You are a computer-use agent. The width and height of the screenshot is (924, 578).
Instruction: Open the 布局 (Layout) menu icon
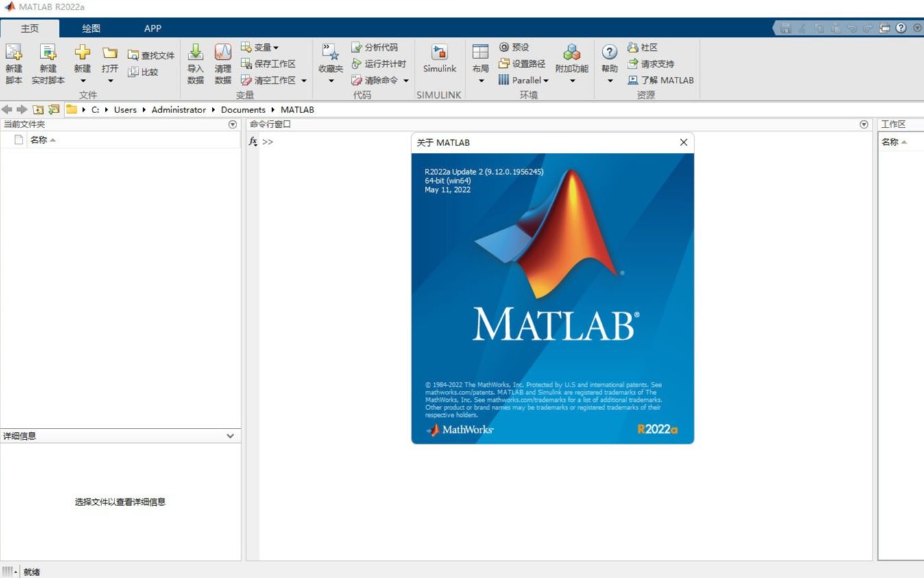(x=481, y=52)
